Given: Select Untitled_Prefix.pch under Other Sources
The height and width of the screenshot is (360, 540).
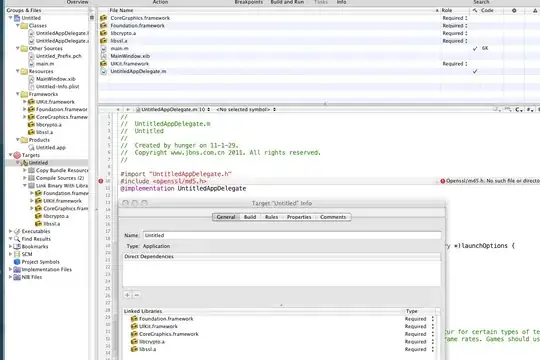Looking at the screenshot, I should [x=55, y=56].
